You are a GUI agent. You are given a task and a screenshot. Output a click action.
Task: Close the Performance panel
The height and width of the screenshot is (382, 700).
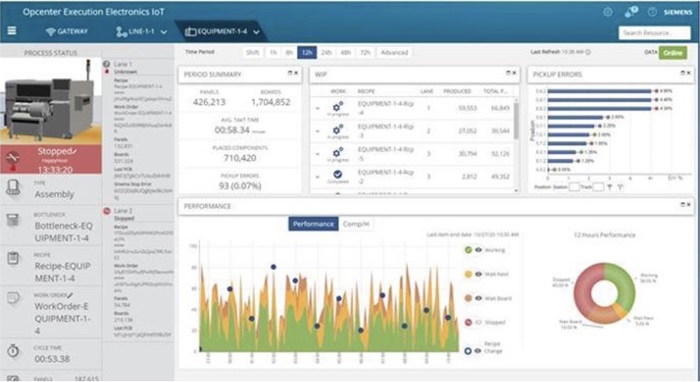[689, 204]
